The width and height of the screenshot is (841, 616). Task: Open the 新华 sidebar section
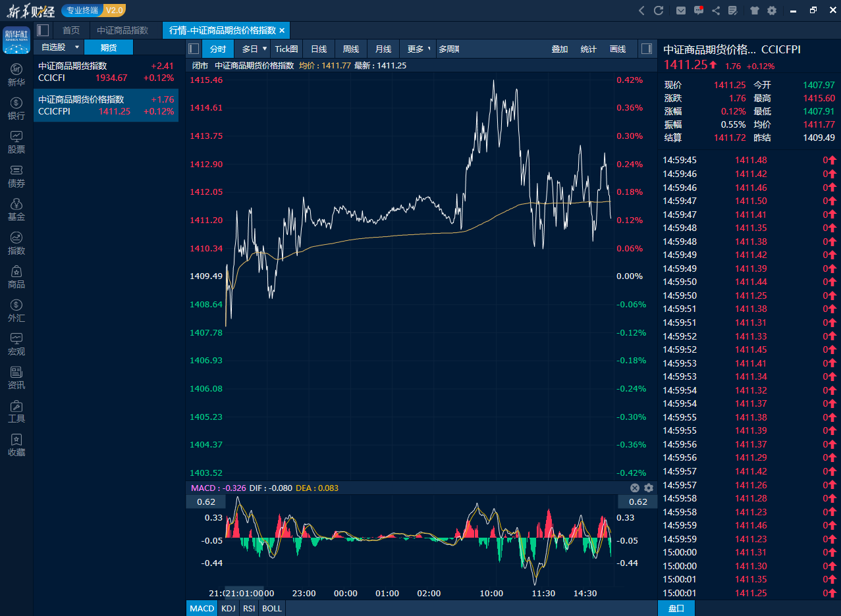[16, 75]
